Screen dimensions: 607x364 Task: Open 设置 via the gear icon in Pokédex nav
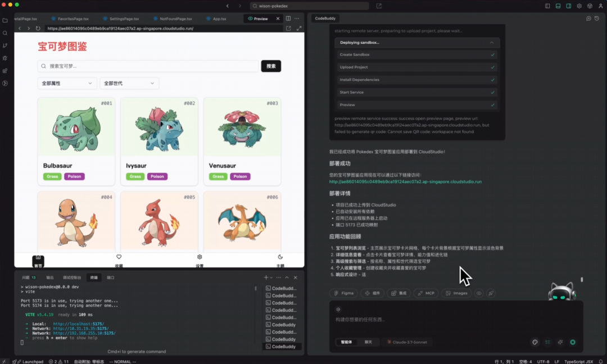tap(199, 256)
